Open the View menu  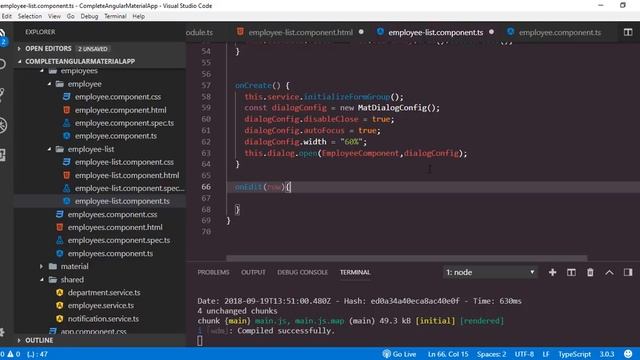(x=54, y=16)
